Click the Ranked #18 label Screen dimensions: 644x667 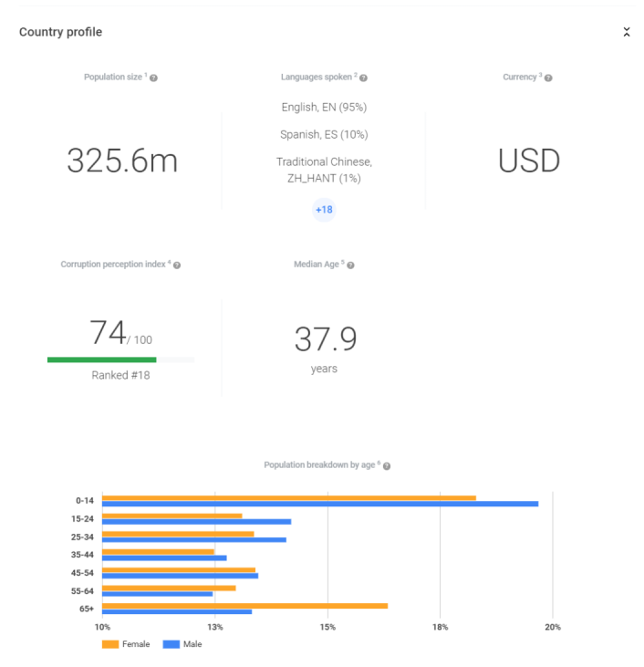click(x=120, y=375)
